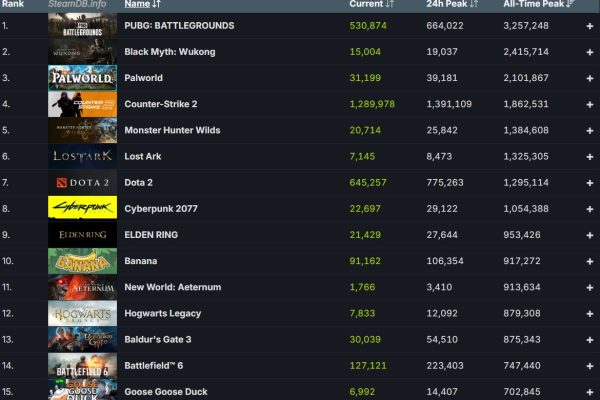This screenshot has width=600, height=400.
Task: Open Monster Hunter Wilds page
Action: point(172,130)
